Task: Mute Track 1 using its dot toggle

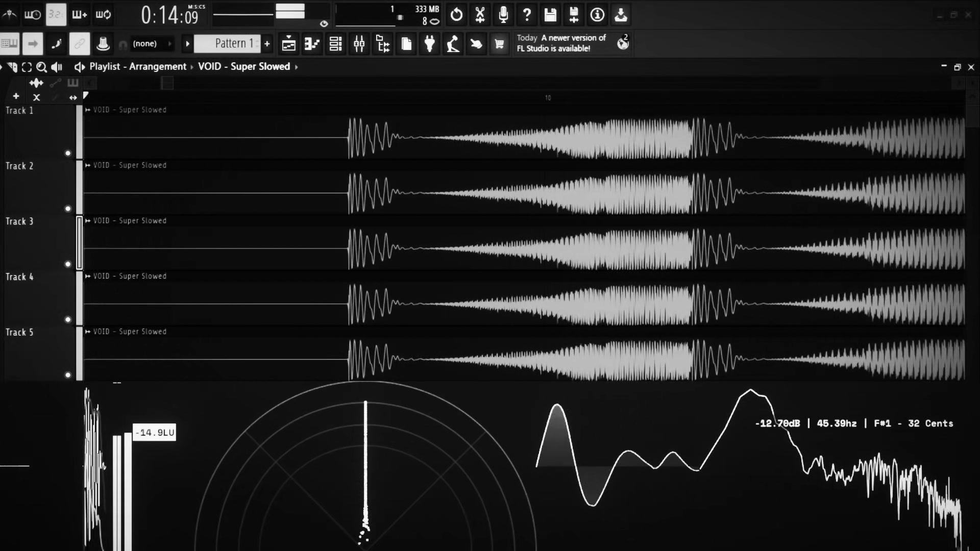Action: pos(68,153)
